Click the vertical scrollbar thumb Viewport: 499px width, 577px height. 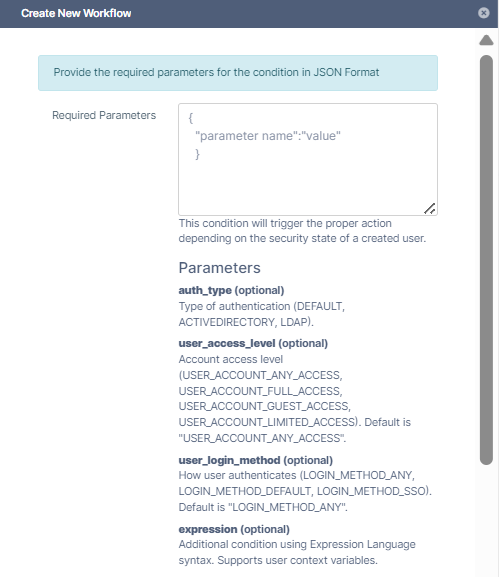(x=486, y=260)
